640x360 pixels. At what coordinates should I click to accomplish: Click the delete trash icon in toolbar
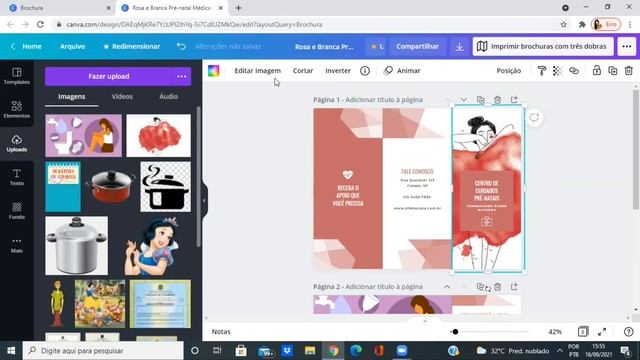tap(629, 71)
